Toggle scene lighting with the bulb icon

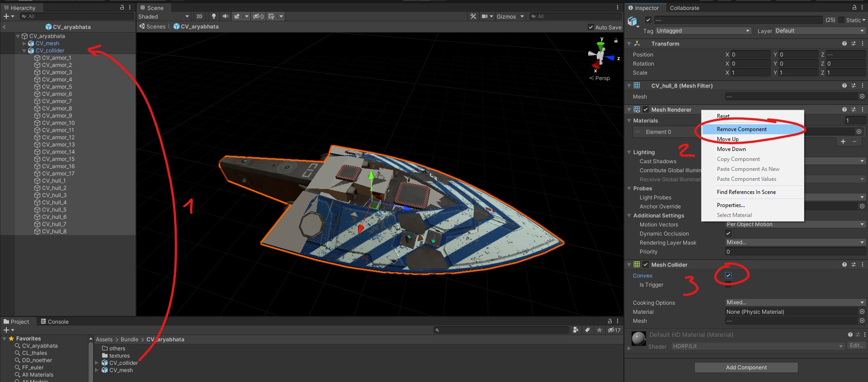pos(214,16)
